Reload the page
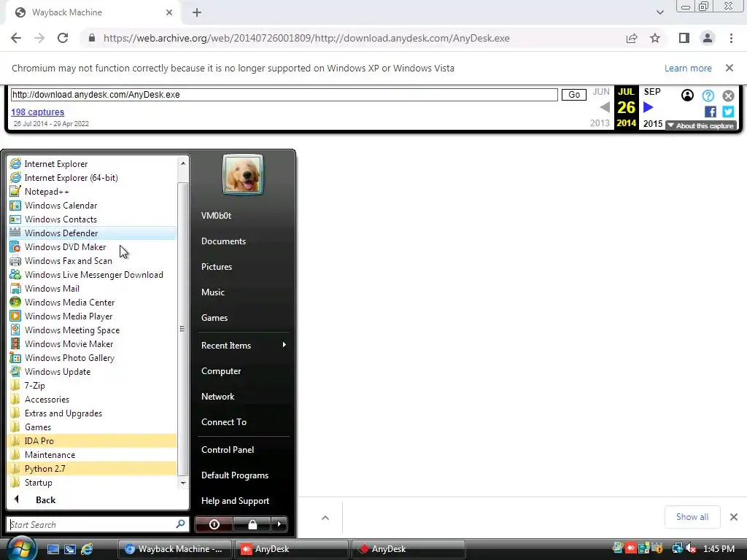The width and height of the screenshot is (747, 560). 63,38
